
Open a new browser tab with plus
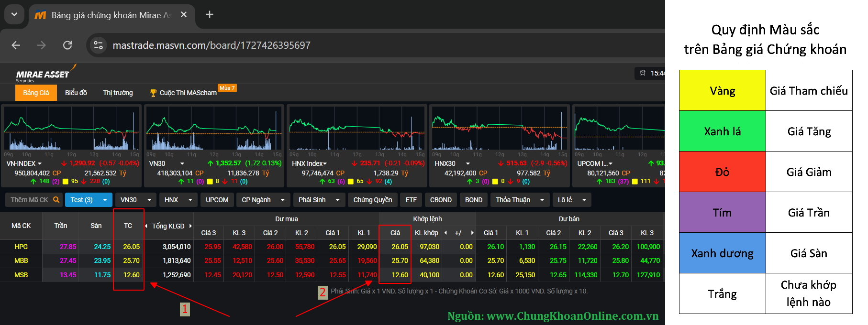210,14
